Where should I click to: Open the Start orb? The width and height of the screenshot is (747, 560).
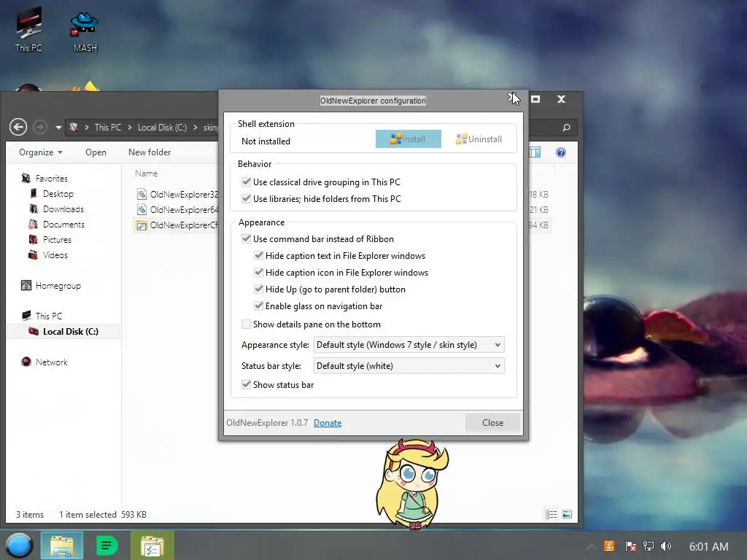19,545
